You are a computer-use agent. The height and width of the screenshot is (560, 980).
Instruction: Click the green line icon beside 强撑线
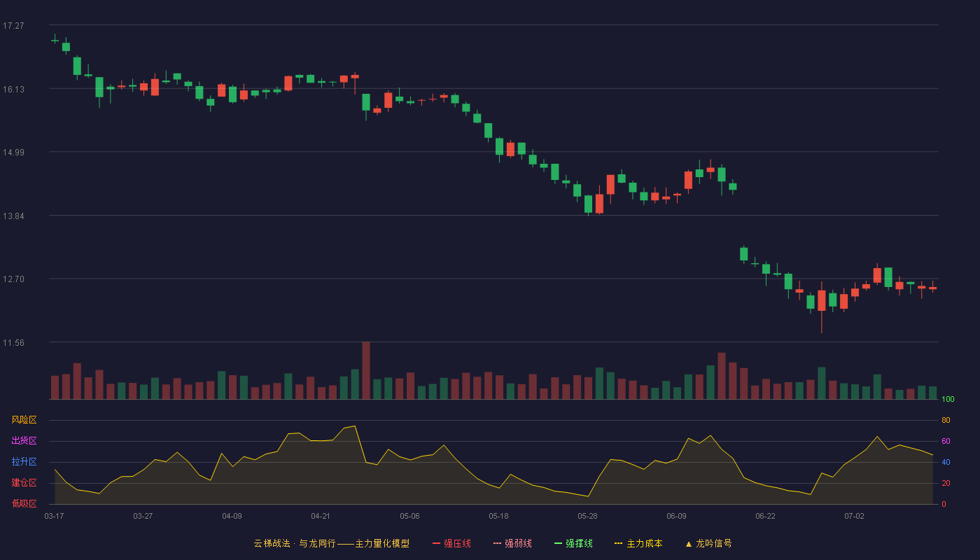point(558,543)
